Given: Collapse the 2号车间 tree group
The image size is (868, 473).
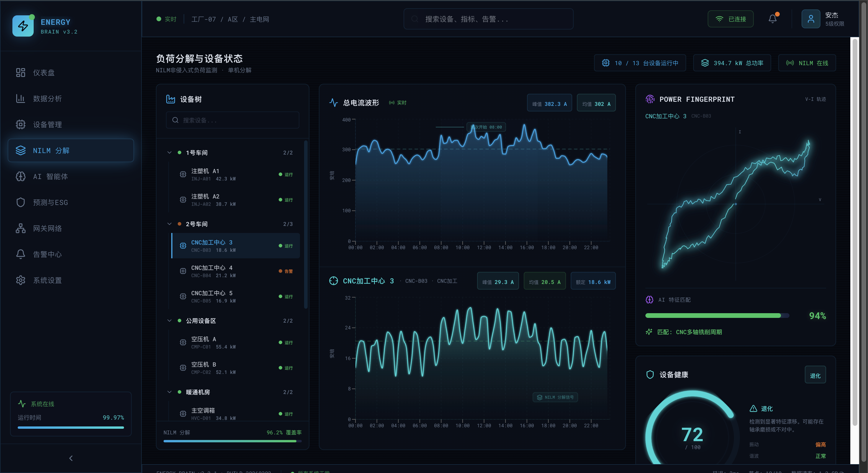Looking at the screenshot, I should (x=169, y=224).
